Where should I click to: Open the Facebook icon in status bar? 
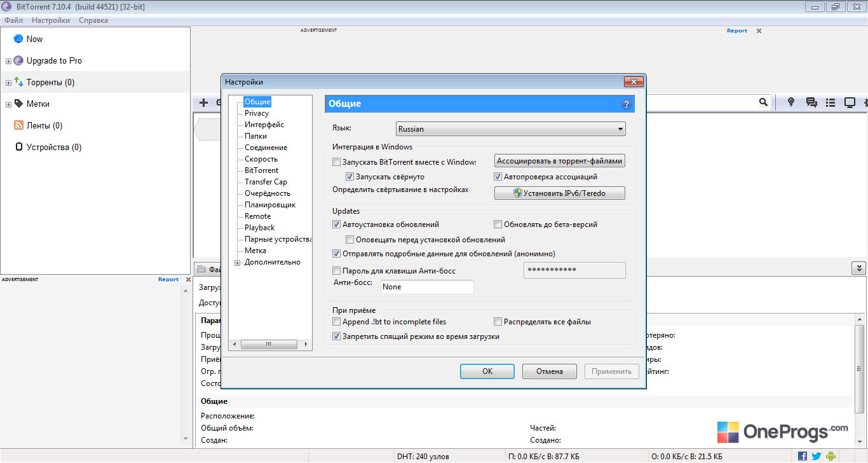pyautogui.click(x=803, y=456)
